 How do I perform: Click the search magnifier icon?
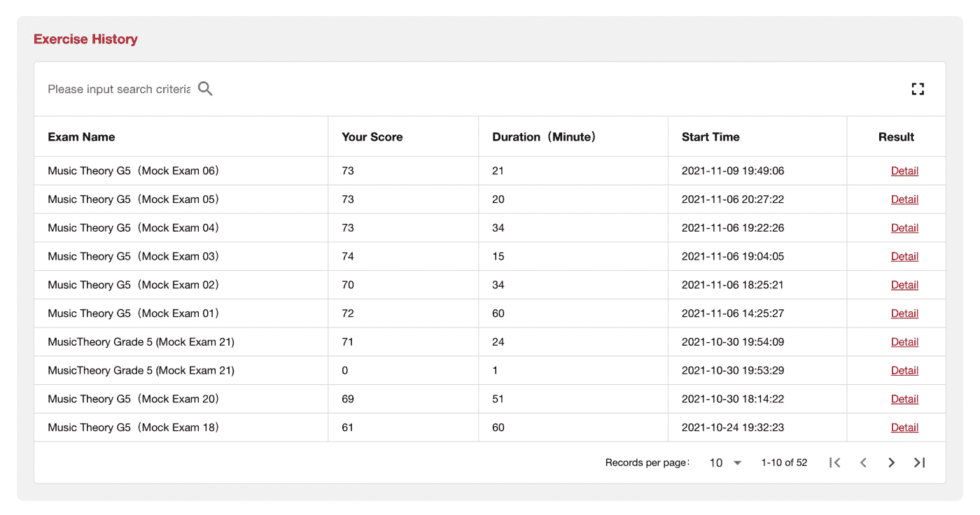pos(205,89)
